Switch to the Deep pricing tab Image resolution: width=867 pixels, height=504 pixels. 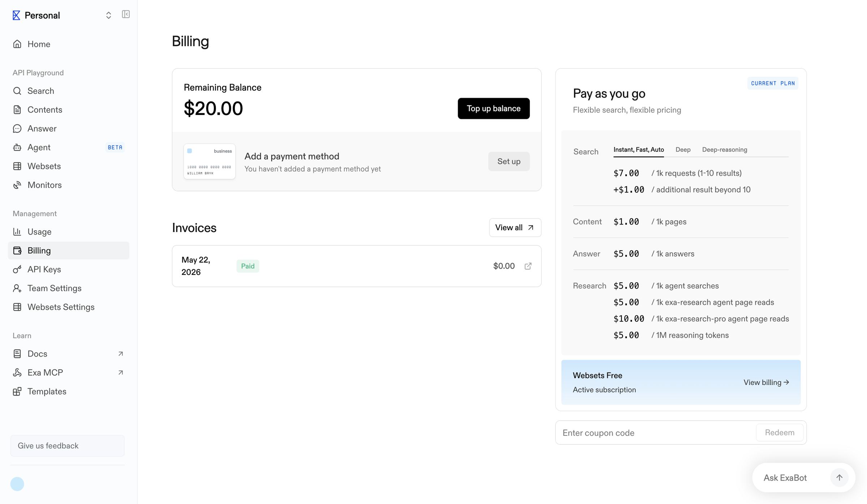tap(683, 150)
